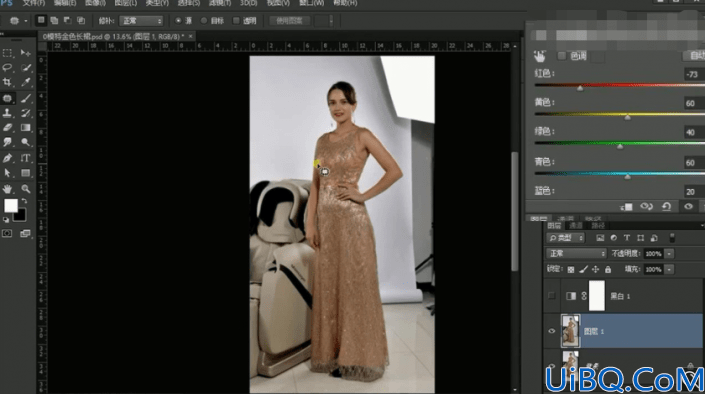Screen dimensions: 705x394
Task: Select the Smudge tool
Action: (7, 142)
